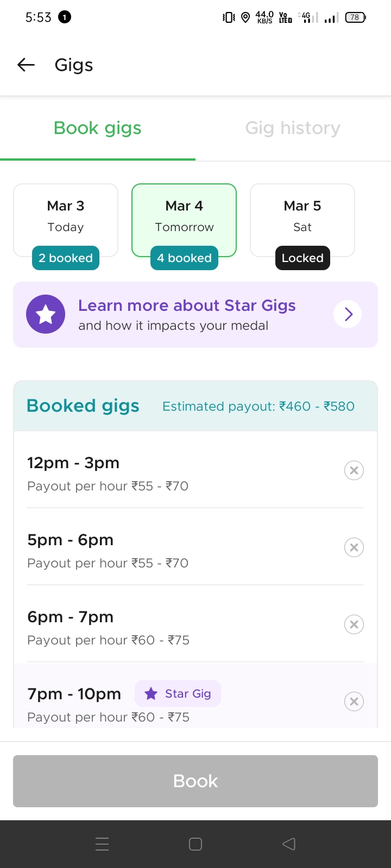This screenshot has width=391, height=868.
Task: Tap the 2 booked badge
Action: coord(66,258)
